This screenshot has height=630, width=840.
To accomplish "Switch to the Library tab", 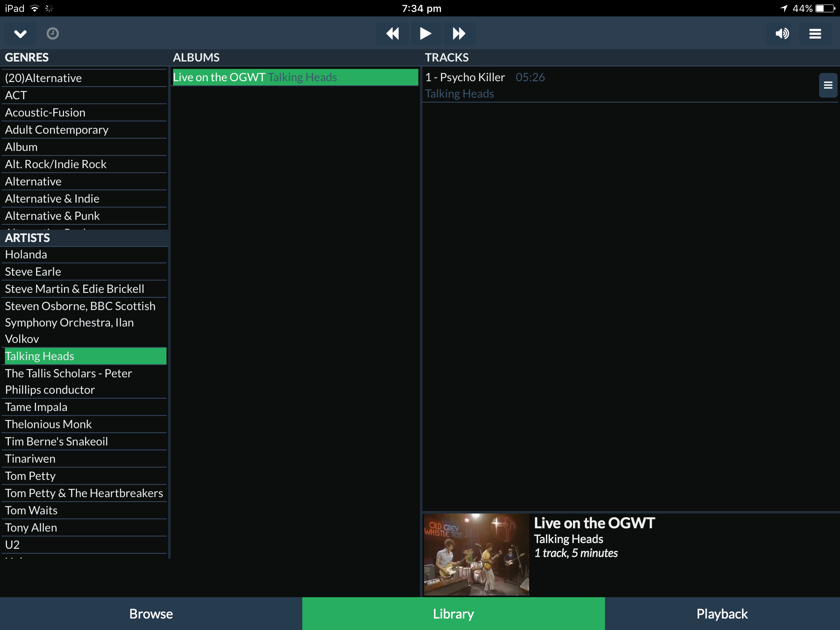I will 453,614.
